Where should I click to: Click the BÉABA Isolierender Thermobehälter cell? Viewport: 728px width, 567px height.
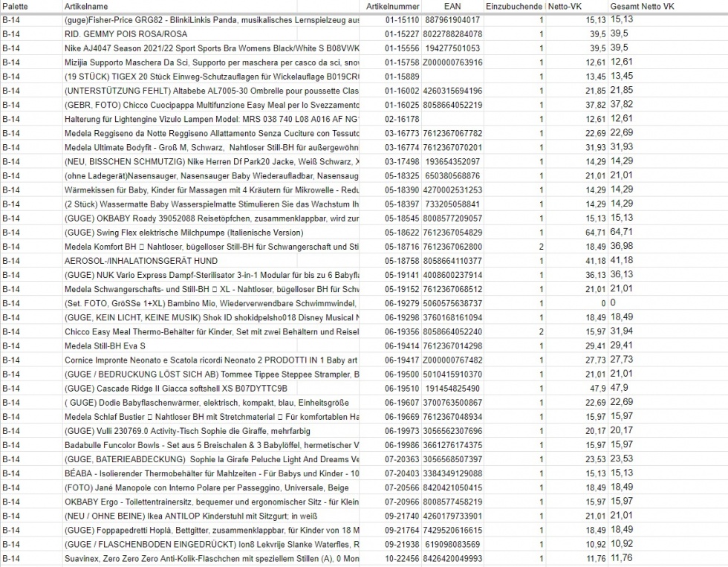point(211,473)
